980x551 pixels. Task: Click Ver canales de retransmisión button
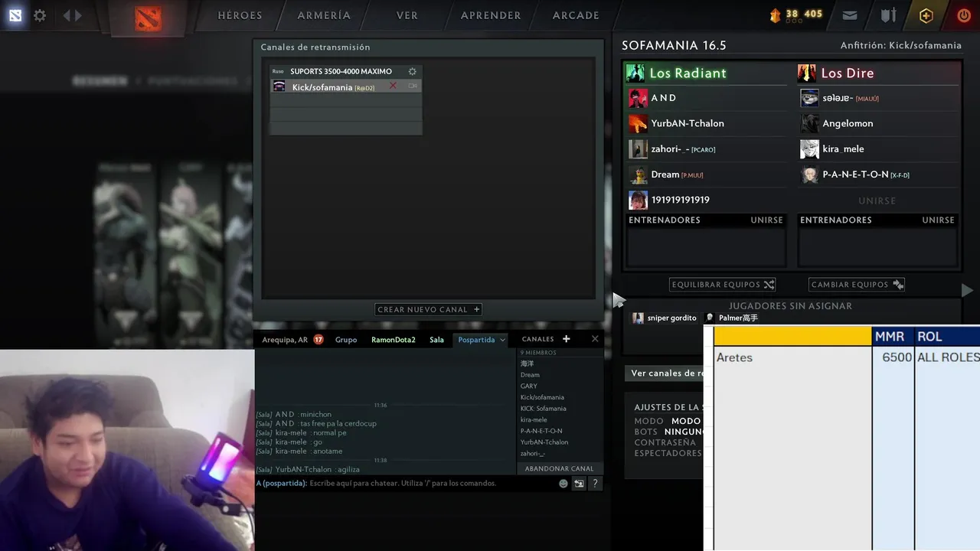(665, 373)
